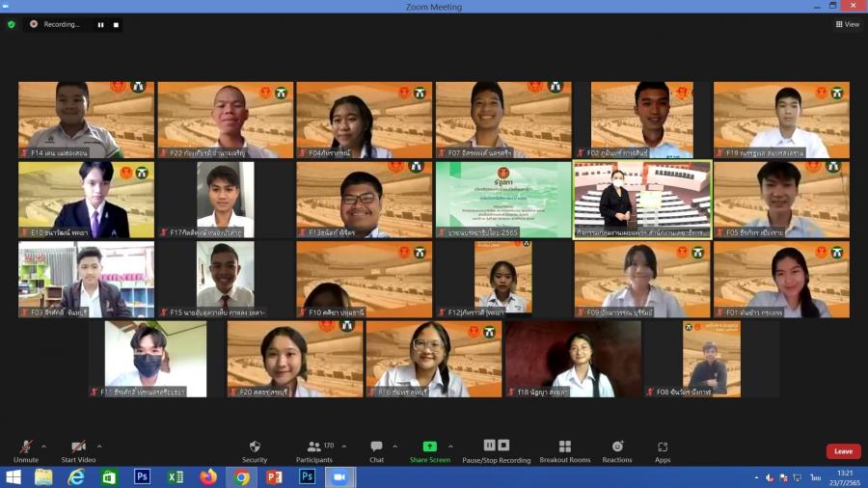Viewport: 868px width, 488px height.
Task: Click the green Share Screen icon
Action: pos(429,447)
